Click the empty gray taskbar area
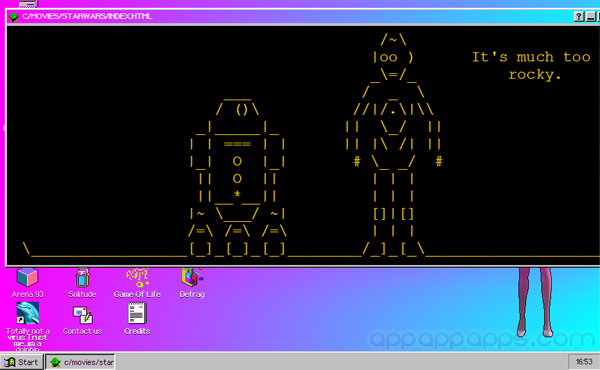 click(x=341, y=362)
